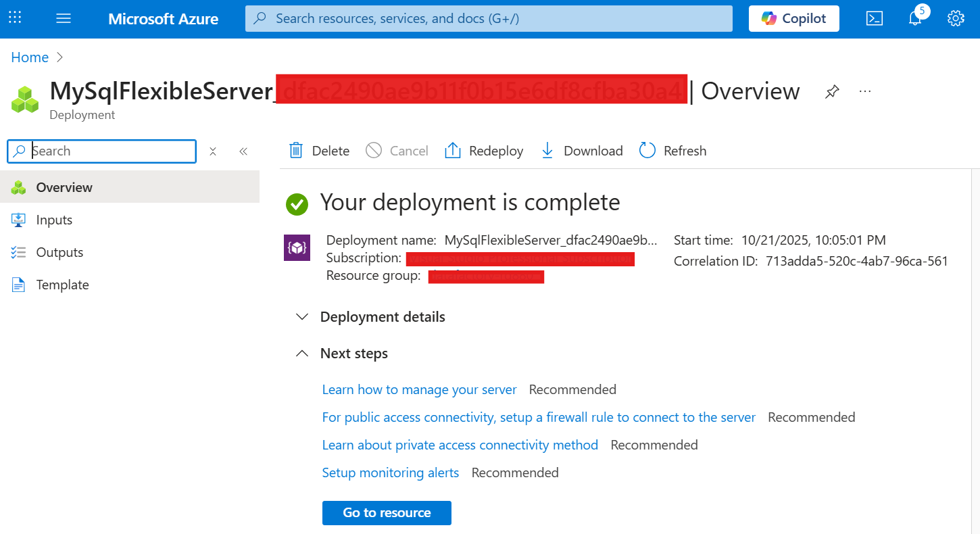This screenshot has width=980, height=534.
Task: Collapse the sidebar with double chevron
Action: (x=243, y=151)
